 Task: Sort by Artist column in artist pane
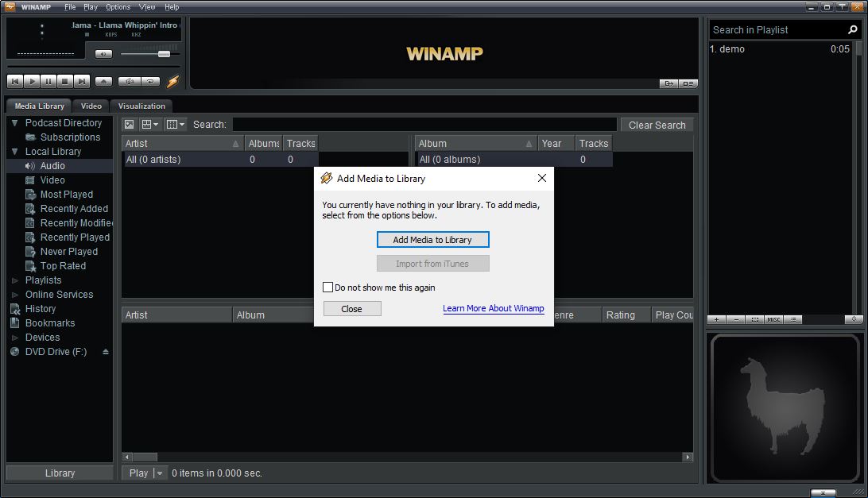[x=181, y=143]
